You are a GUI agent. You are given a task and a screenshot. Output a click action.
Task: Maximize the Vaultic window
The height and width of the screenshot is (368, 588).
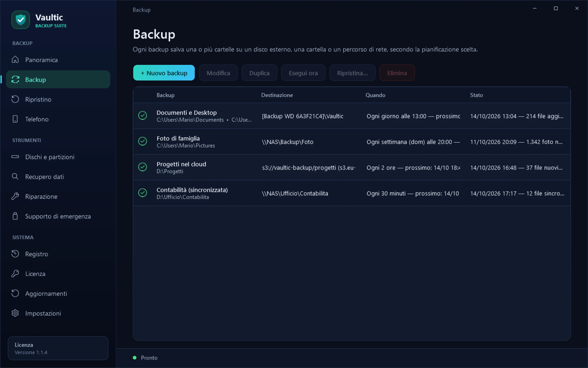[x=556, y=8]
